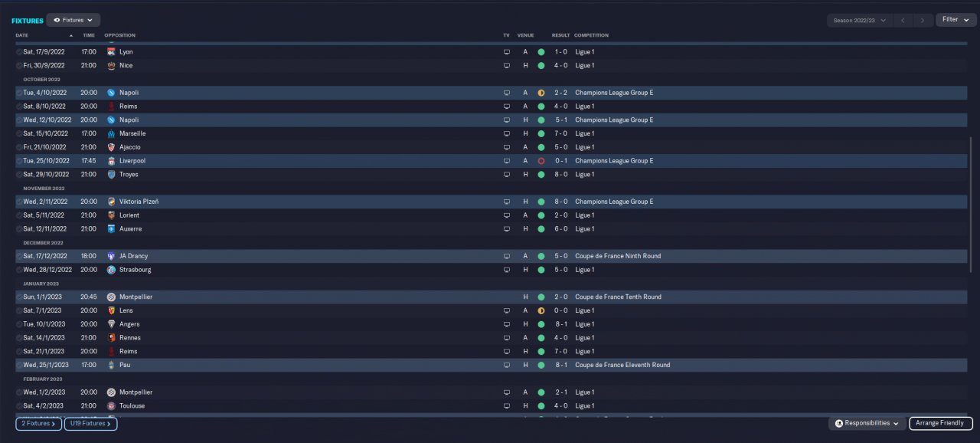
Task: Open the 0 - 1 result versus Liverpool
Action: coord(561,161)
